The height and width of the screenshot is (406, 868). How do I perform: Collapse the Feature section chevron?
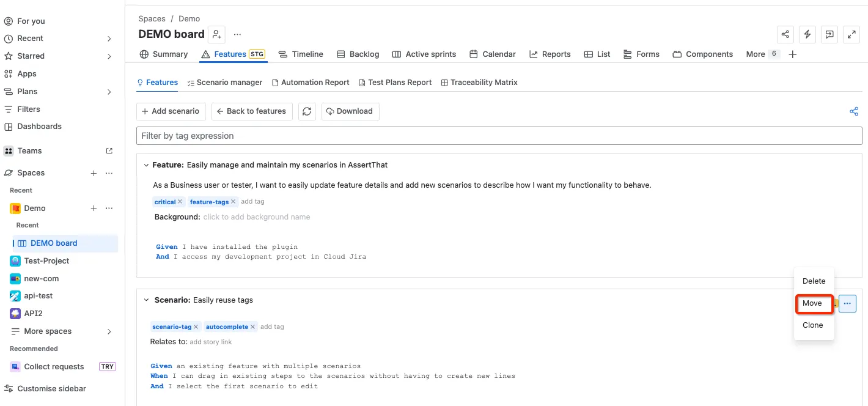[146, 165]
